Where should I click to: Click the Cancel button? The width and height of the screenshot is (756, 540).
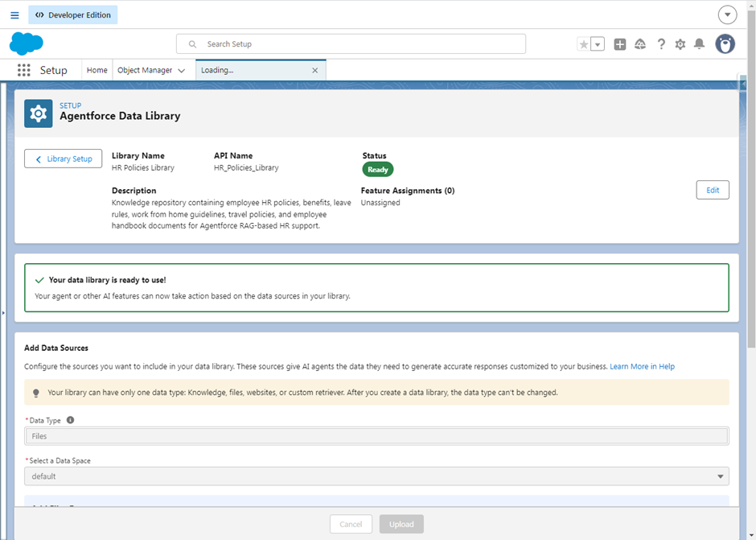[351, 524]
